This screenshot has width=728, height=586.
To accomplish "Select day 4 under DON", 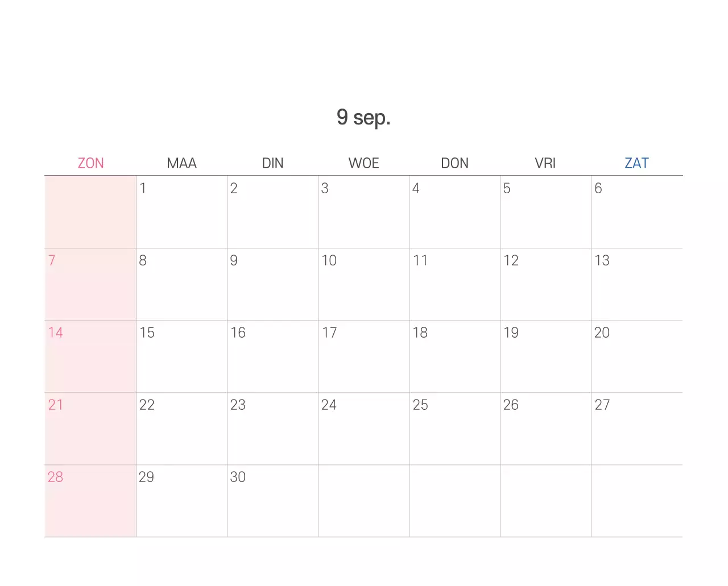I will (x=455, y=212).
